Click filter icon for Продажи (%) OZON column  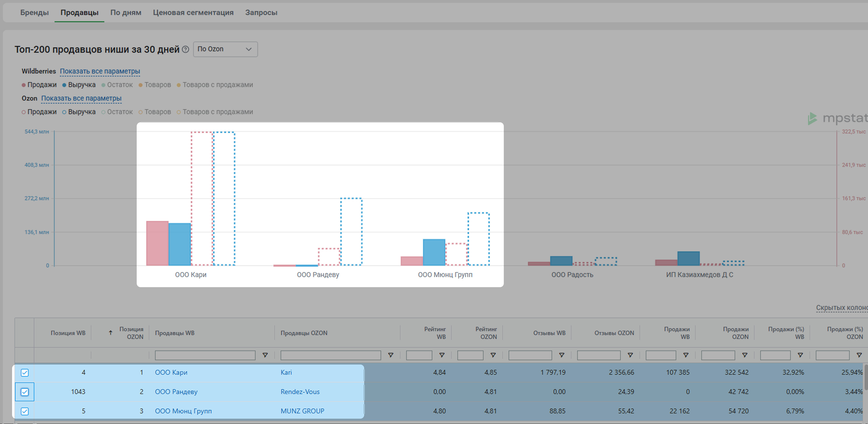(x=859, y=355)
